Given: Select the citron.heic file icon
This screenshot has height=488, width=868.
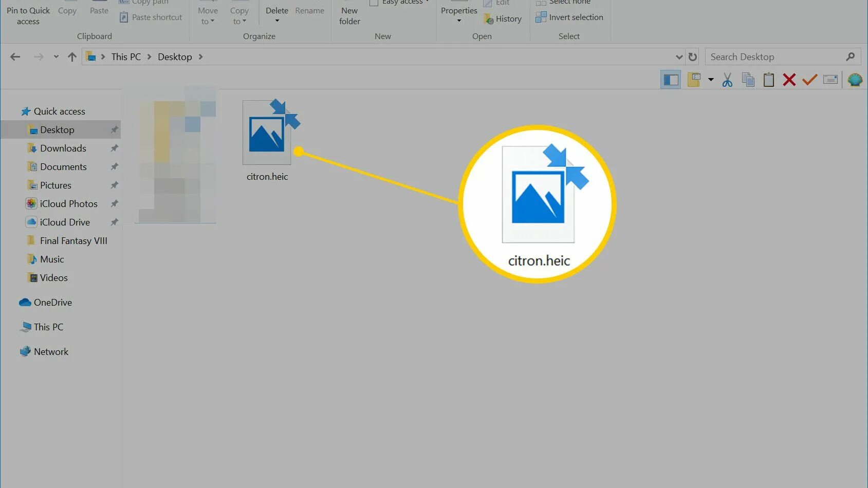Looking at the screenshot, I should (x=271, y=132).
